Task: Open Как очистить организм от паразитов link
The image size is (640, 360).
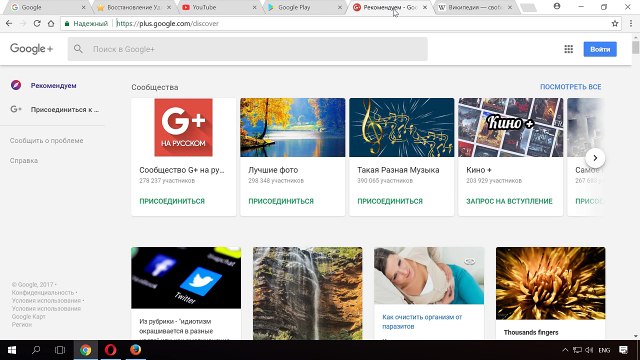Action: (422, 322)
